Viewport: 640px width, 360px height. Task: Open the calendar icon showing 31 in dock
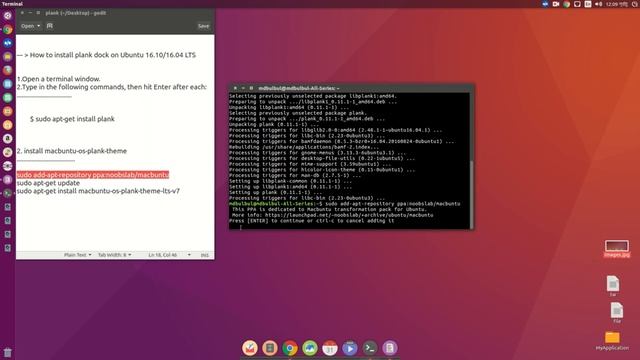[x=330, y=348]
